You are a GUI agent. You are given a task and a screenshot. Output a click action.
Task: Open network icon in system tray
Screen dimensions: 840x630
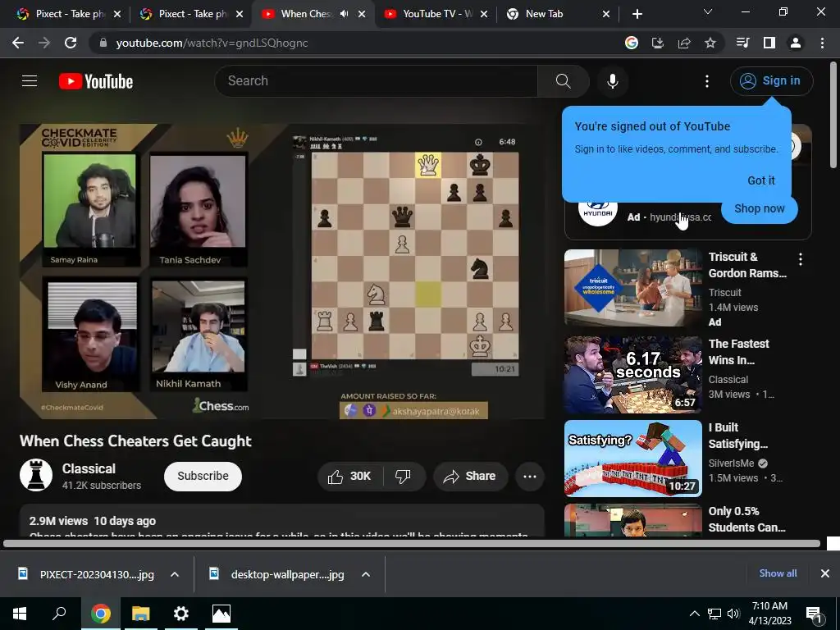point(714,614)
